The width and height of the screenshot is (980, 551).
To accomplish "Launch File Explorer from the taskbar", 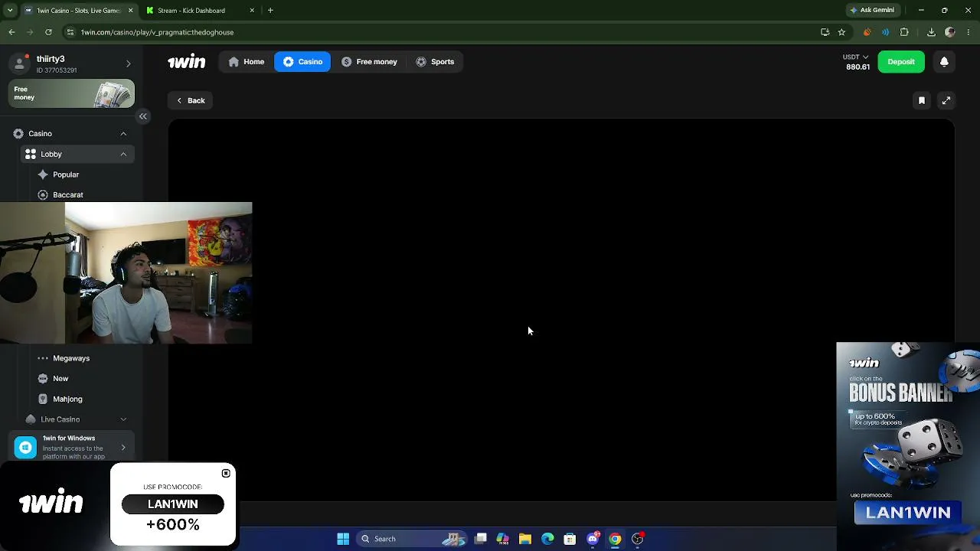I will (525, 539).
